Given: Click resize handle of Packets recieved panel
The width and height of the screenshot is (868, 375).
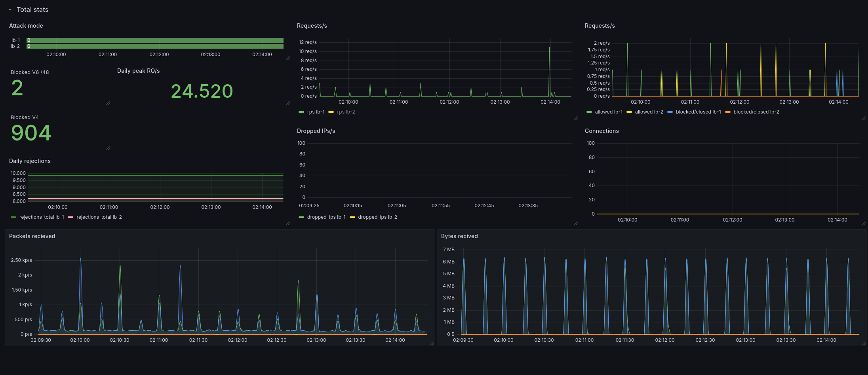Looking at the screenshot, I should (432, 344).
